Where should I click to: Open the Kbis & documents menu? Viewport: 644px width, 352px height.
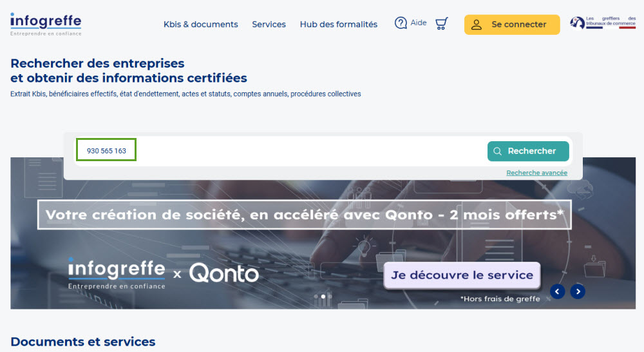pyautogui.click(x=201, y=24)
